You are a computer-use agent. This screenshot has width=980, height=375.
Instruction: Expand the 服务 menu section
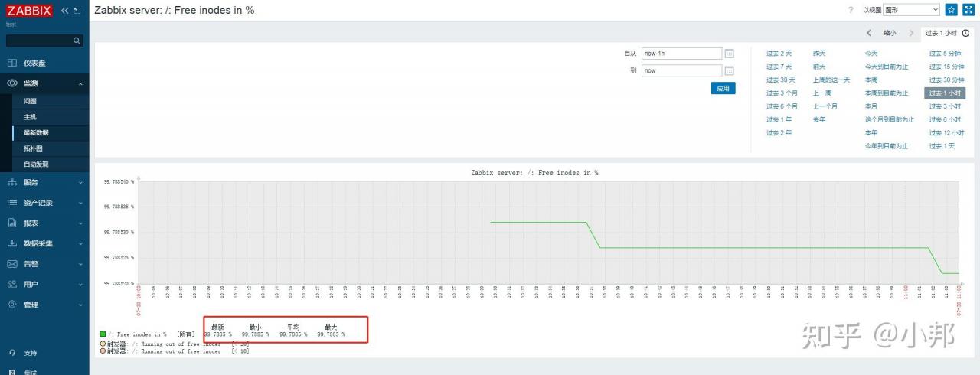(x=44, y=182)
